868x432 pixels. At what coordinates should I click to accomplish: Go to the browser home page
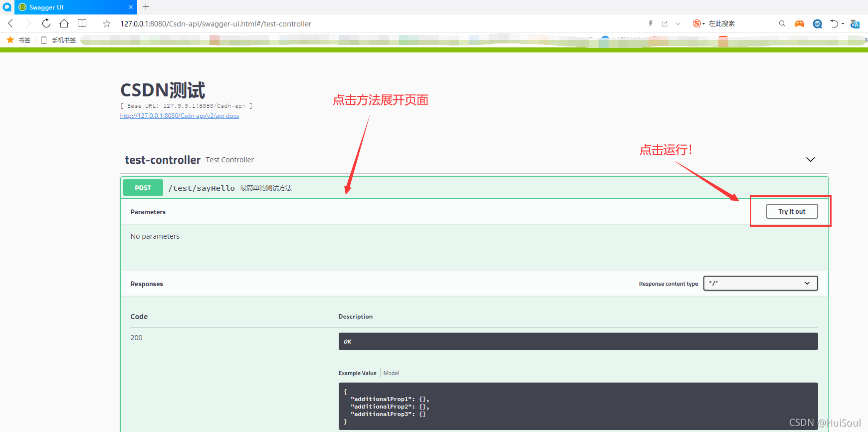[x=64, y=23]
